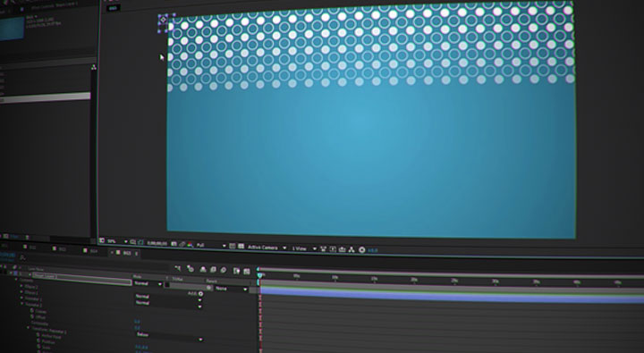Viewport: 644px width, 353px height.
Task: Enable the Motion Blur timeline switch
Action: coord(223,270)
